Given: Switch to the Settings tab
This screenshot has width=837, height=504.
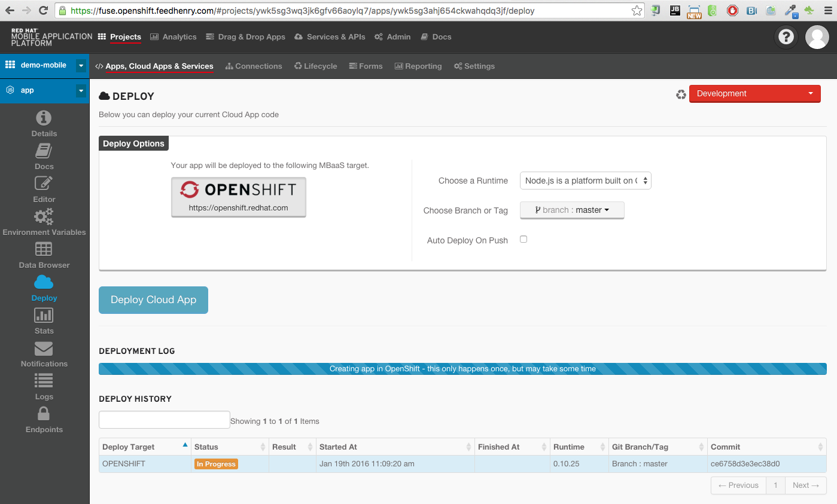Looking at the screenshot, I should (x=474, y=66).
